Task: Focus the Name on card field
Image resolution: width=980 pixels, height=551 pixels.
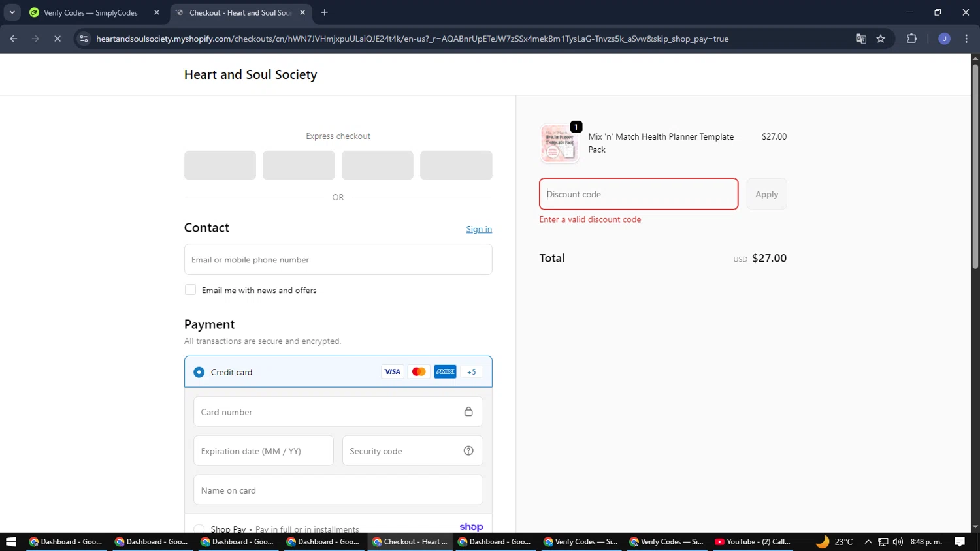Action: 338,490
